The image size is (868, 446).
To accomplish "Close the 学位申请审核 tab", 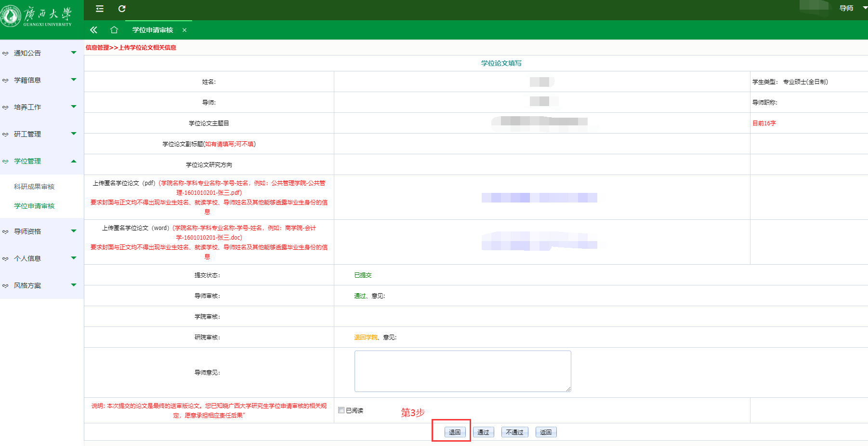I will click(x=184, y=30).
